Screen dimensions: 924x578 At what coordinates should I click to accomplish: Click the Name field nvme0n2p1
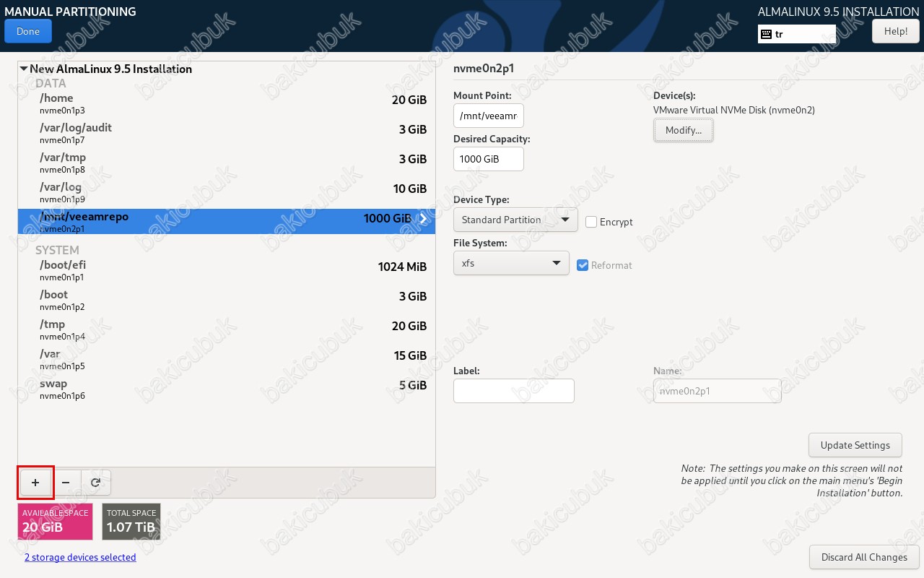pyautogui.click(x=718, y=391)
